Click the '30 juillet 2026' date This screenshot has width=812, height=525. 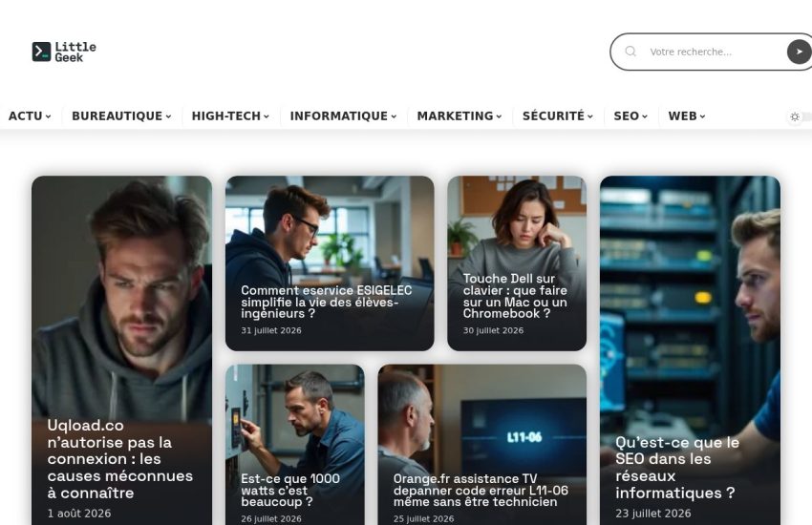[x=493, y=330]
